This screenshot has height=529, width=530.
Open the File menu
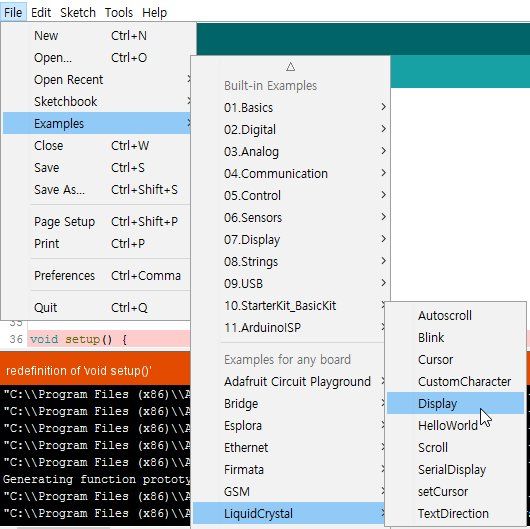13,13
